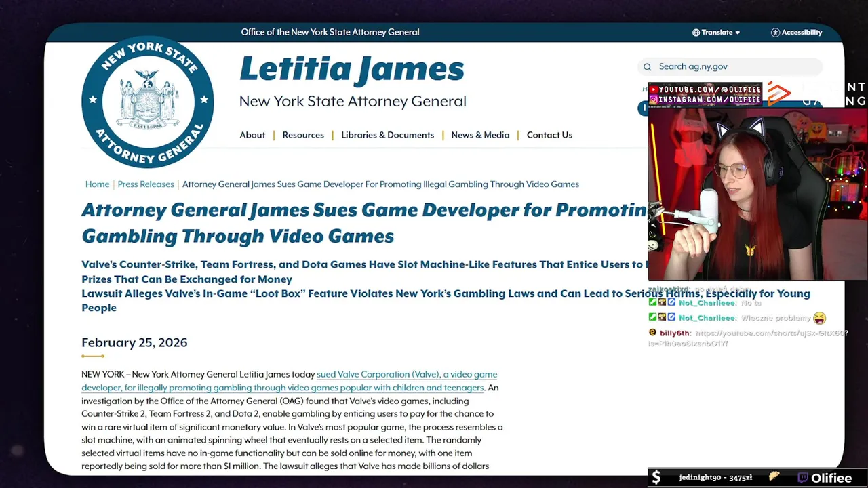
Task: Click the February 25, 2026 date text
Action: [134, 342]
